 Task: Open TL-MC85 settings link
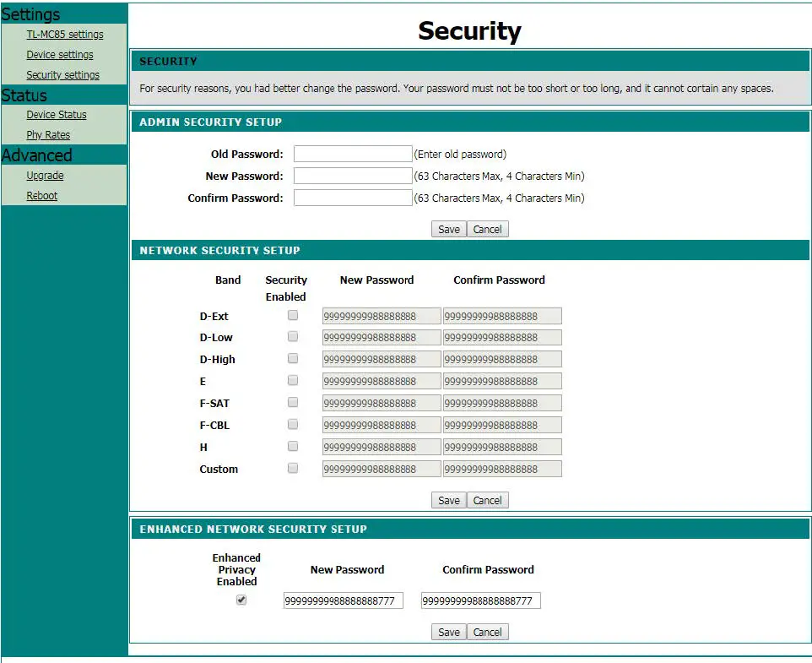click(x=65, y=34)
